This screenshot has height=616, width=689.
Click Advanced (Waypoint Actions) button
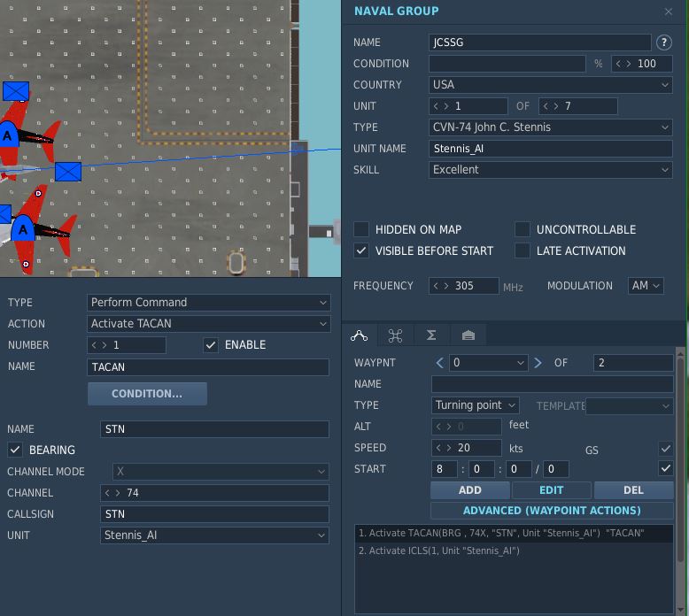(x=552, y=511)
